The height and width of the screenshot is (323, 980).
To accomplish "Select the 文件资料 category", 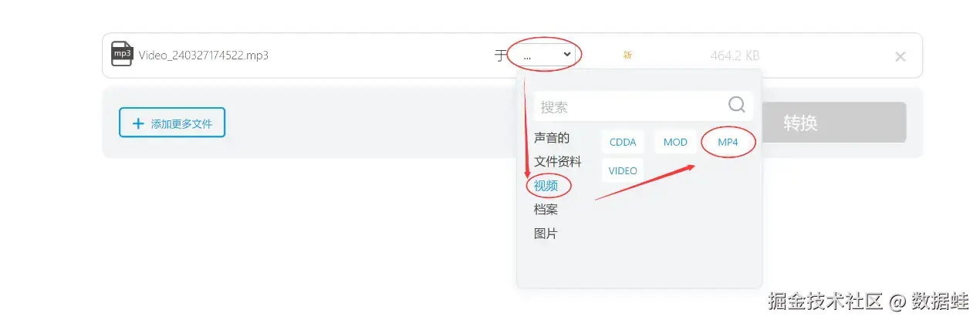I will [558, 162].
